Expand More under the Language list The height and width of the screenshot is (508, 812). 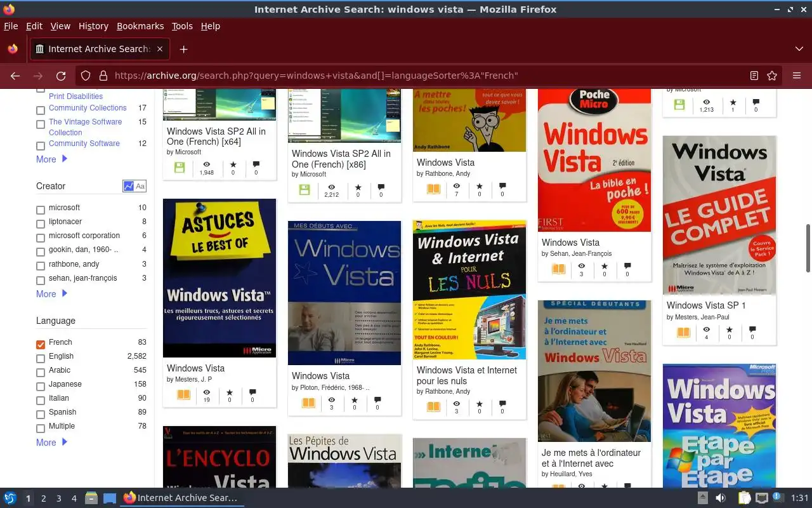(51, 443)
